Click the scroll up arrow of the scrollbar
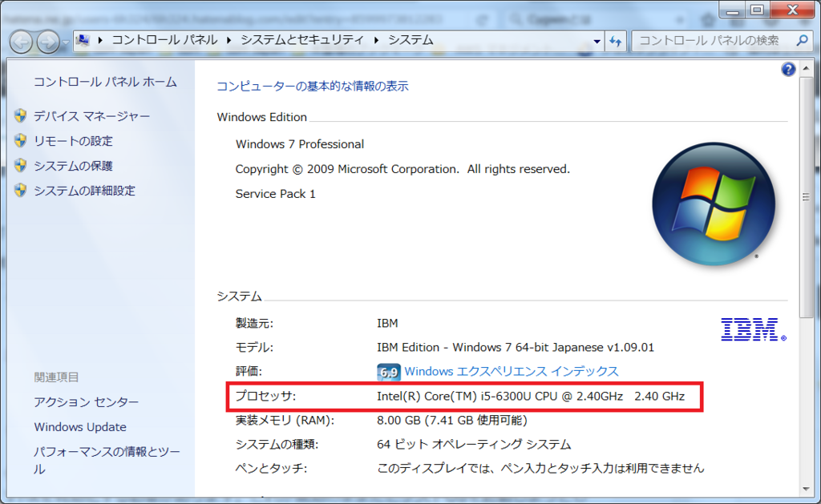Viewport: 821px width, 504px height. click(806, 68)
